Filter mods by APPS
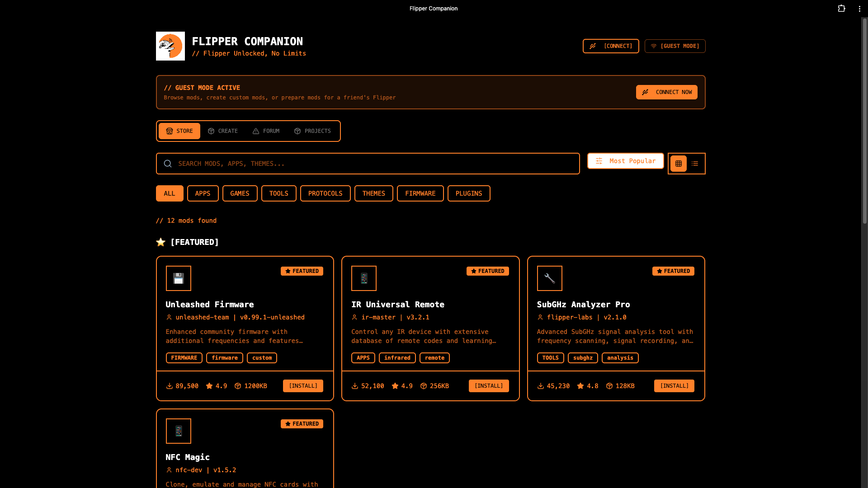Viewport: 868px width, 488px height. click(x=203, y=193)
